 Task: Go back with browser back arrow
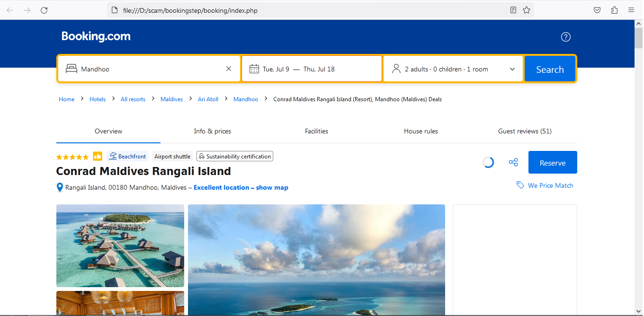(x=10, y=10)
